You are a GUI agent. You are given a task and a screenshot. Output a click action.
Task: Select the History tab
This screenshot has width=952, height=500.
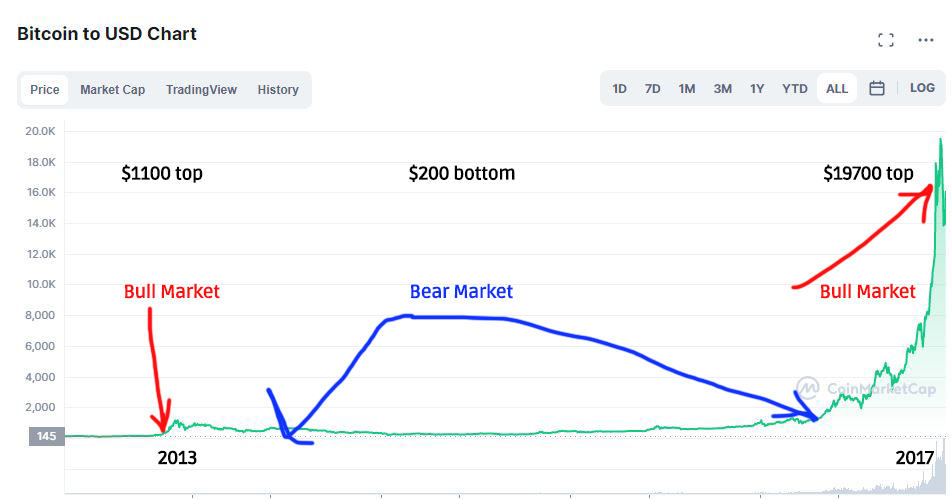coord(278,90)
